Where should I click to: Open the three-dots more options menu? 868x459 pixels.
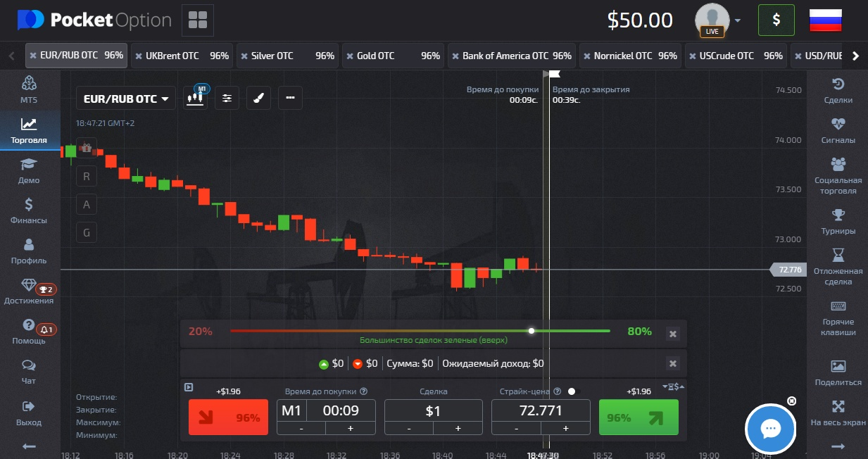tap(290, 99)
